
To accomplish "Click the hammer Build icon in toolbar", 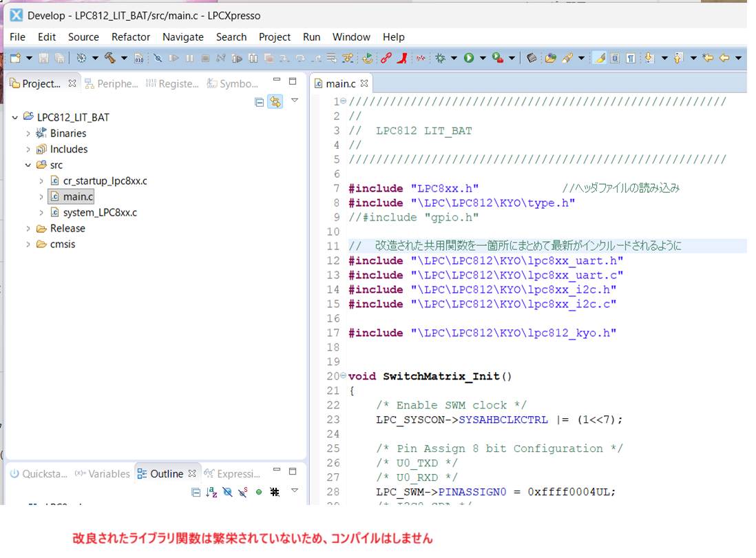I will tap(110, 59).
